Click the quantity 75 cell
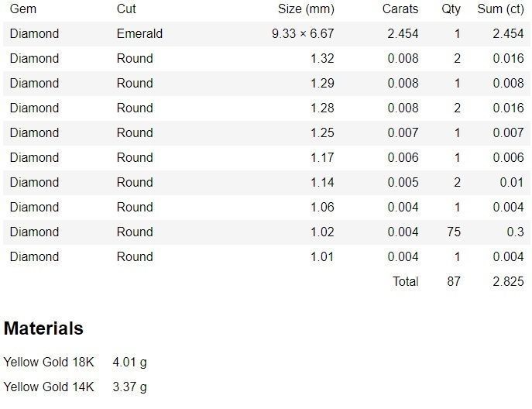 click(x=453, y=232)
